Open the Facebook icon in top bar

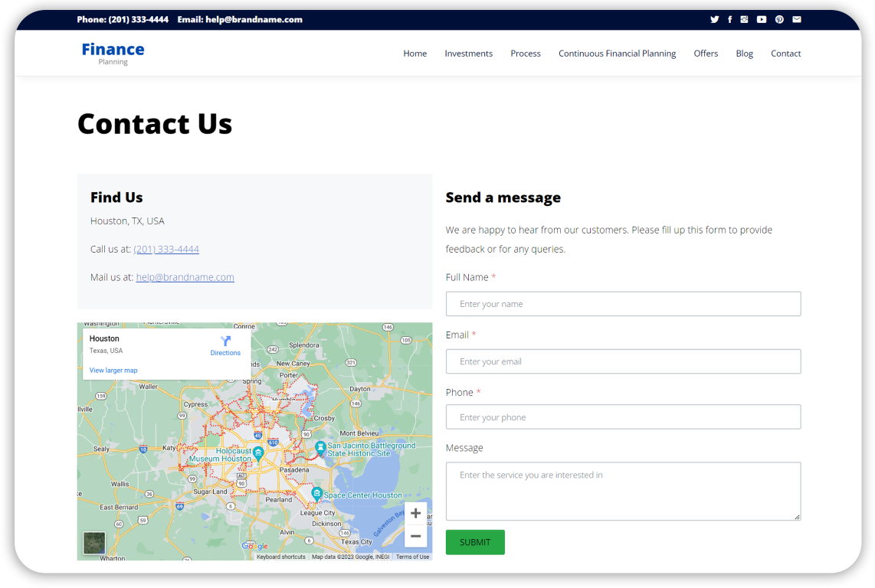[729, 20]
